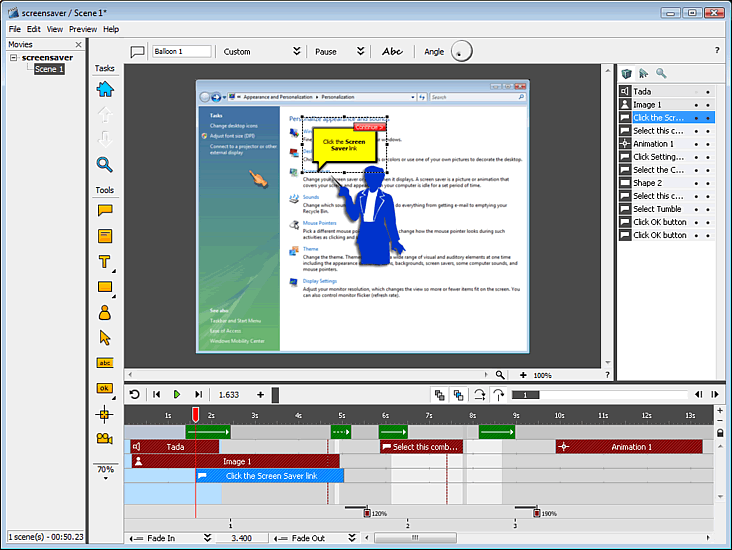
Task: Select Scene 1 in Movies tree
Action: [48, 69]
